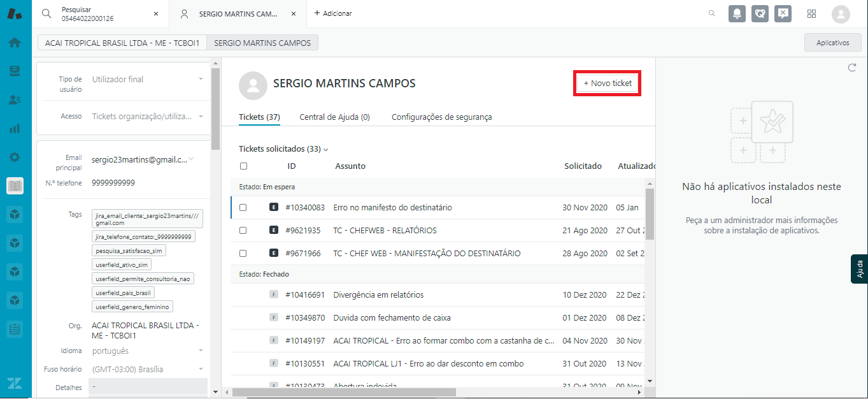
Task: Open the Acesso dropdown
Action: point(148,117)
